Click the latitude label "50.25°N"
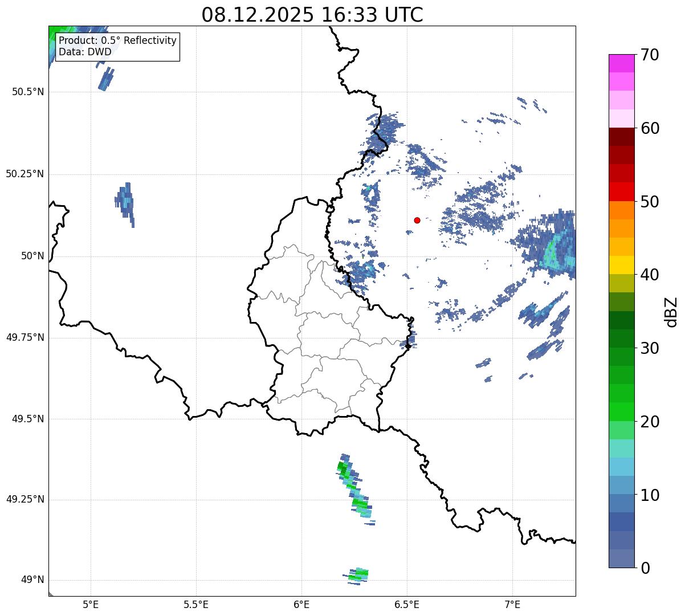This screenshot has height=616, width=685. 25,174
